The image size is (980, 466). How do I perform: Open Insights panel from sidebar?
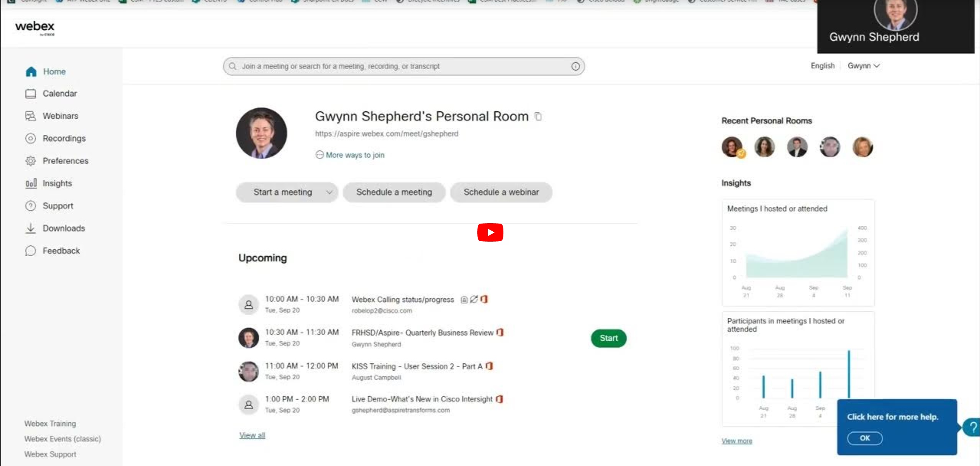(x=57, y=183)
